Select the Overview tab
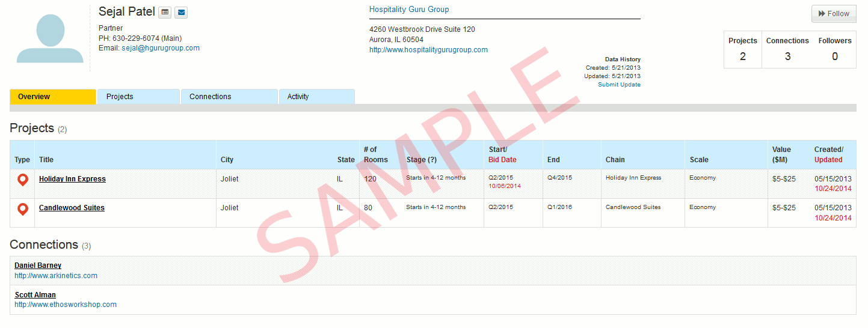The width and height of the screenshot is (868, 328). pos(53,97)
